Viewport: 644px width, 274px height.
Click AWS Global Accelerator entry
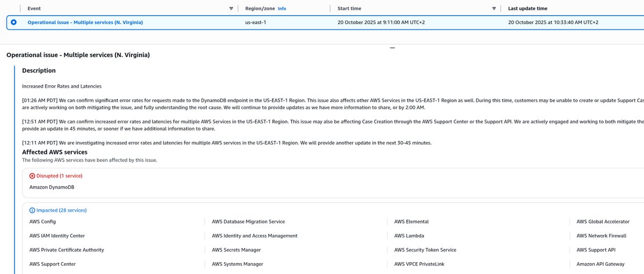coord(603,221)
